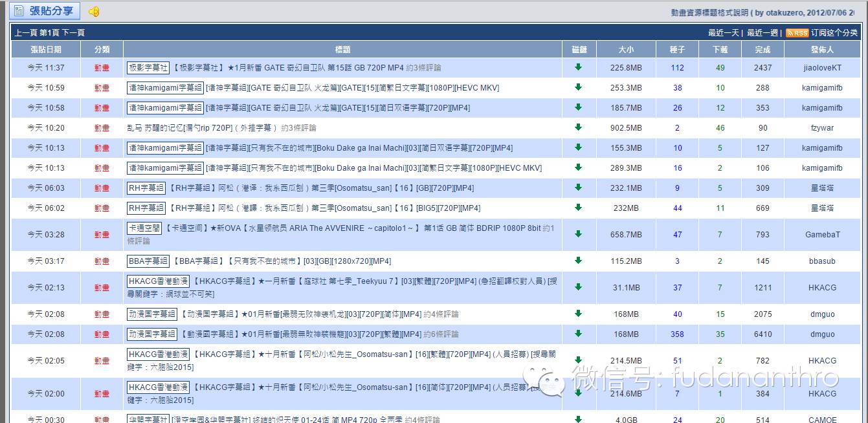Screen dimensions: 868x423
Task: Click seed count 112
Action: coord(677,67)
